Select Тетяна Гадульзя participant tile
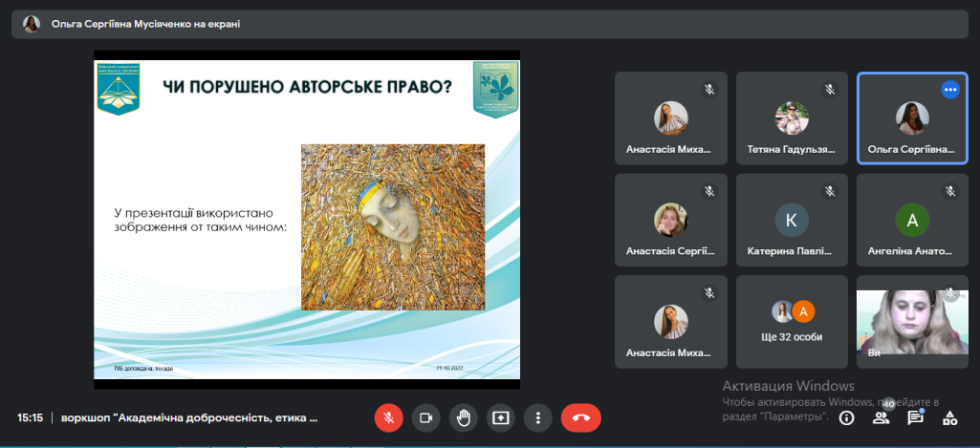 [x=791, y=118]
